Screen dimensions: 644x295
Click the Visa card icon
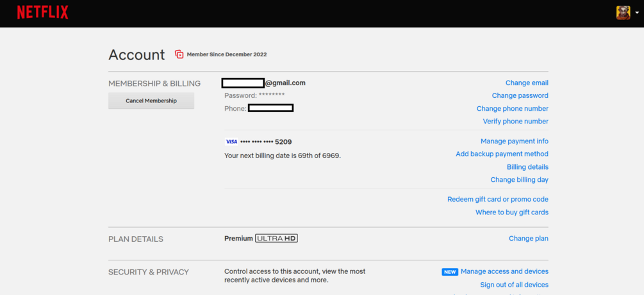(231, 141)
